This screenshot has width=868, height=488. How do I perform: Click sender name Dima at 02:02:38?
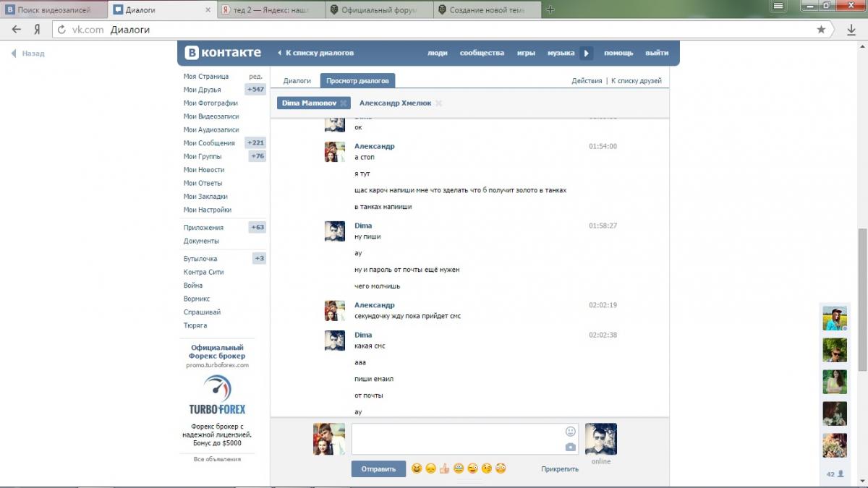click(x=363, y=335)
